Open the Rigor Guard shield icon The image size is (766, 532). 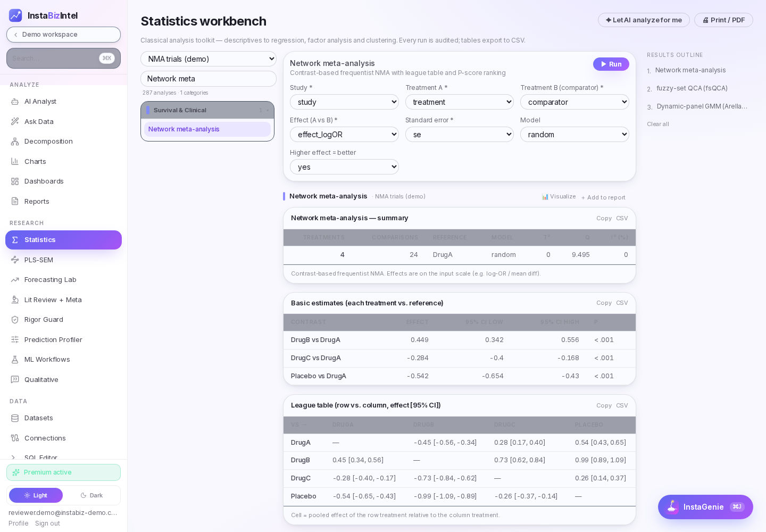[15, 320]
